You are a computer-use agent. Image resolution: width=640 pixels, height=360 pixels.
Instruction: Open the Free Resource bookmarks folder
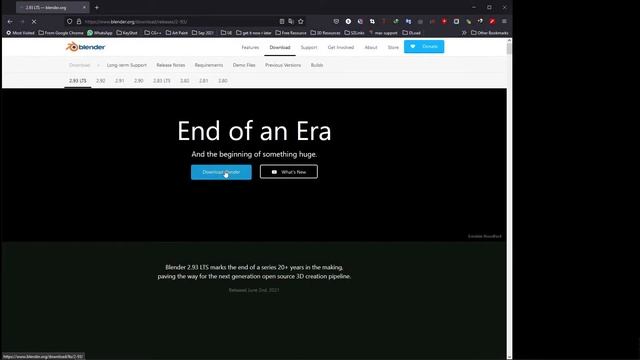coord(291,33)
